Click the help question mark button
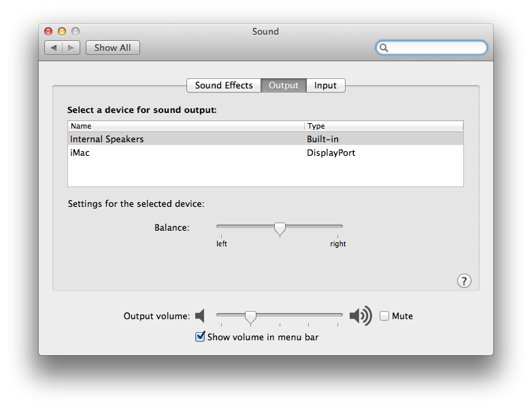Screen dimensions: 532x409 tap(463, 281)
